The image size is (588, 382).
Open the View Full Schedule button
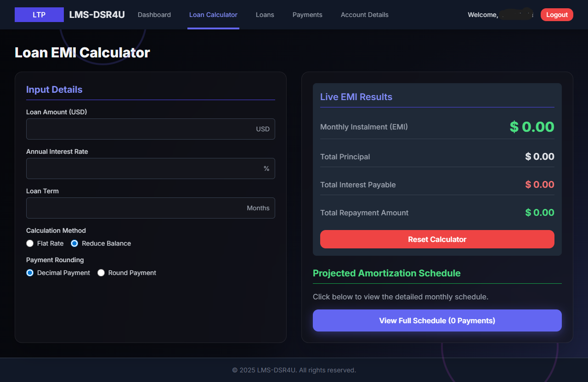[437, 320]
